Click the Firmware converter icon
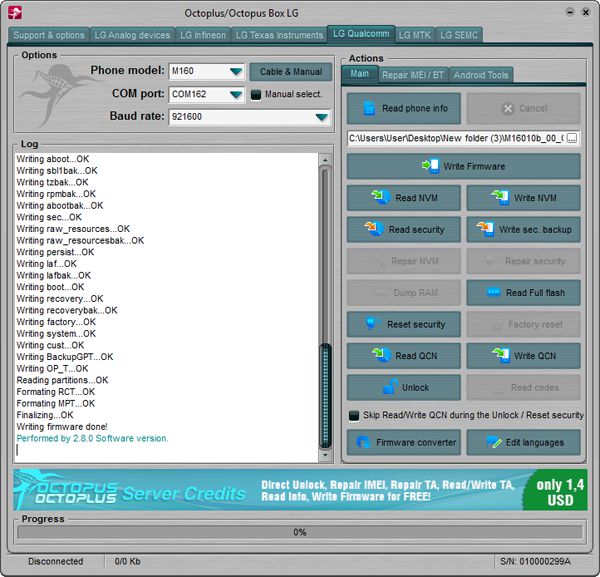 pyautogui.click(x=363, y=442)
